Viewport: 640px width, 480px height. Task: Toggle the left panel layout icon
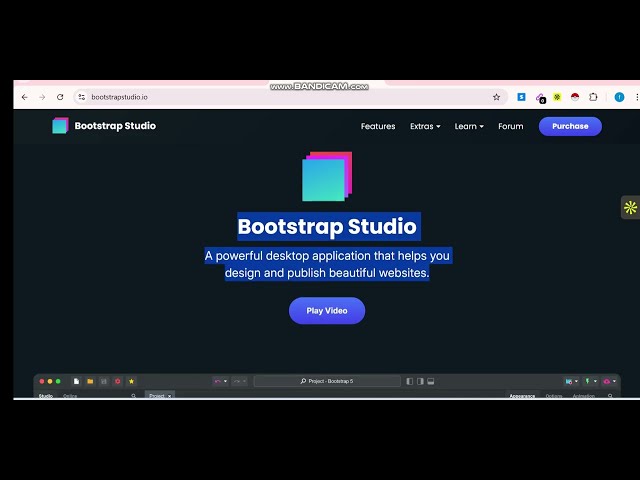(x=409, y=381)
